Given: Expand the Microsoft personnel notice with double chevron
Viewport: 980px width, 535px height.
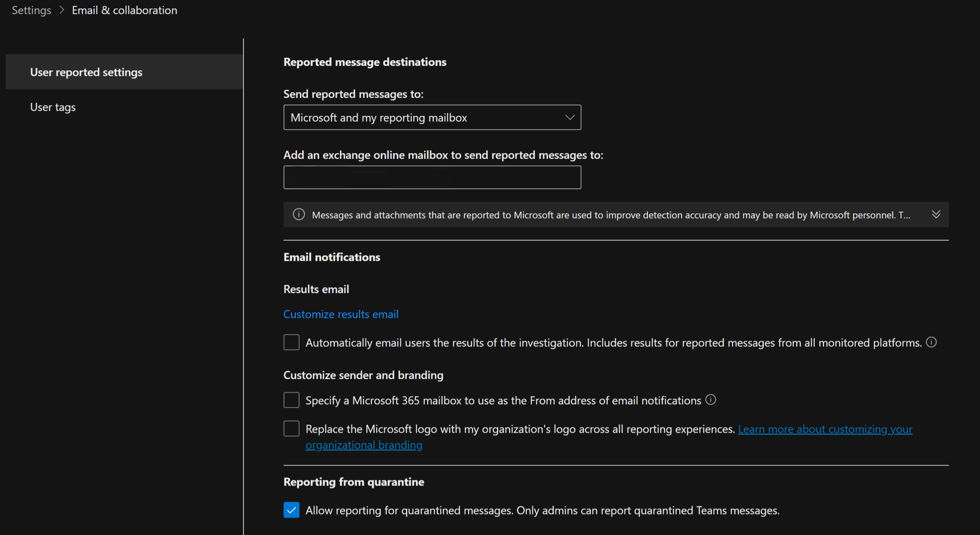Looking at the screenshot, I should [936, 214].
